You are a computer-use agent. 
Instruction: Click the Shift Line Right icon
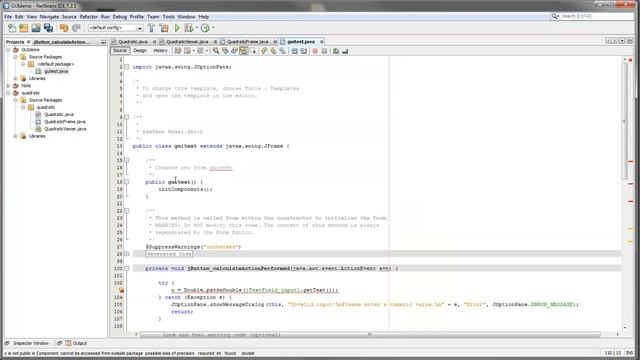point(304,51)
